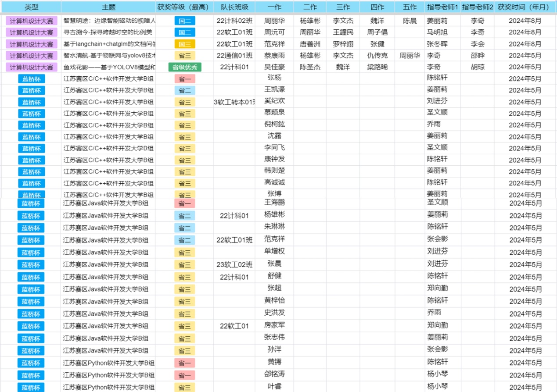Click the '二作' column header

click(310, 7)
